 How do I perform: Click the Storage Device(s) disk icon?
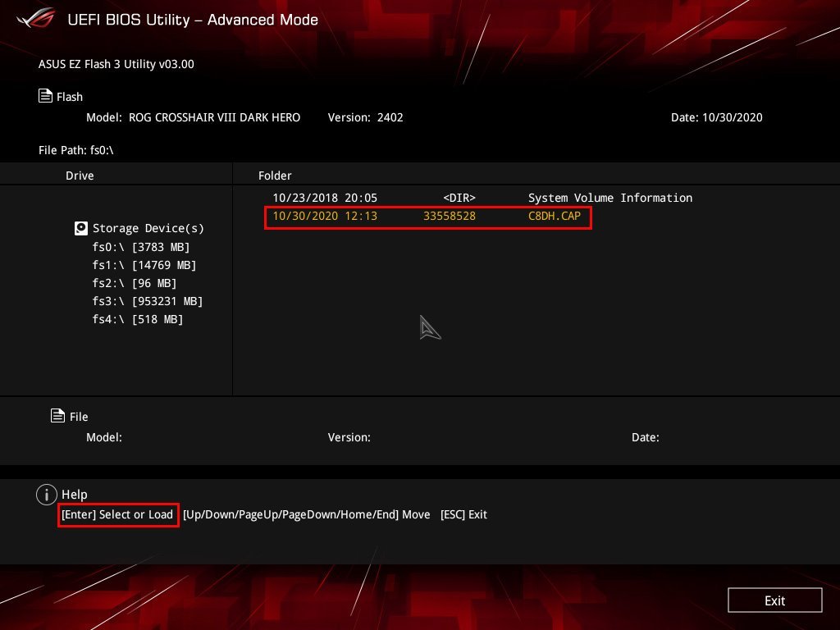[x=81, y=228]
